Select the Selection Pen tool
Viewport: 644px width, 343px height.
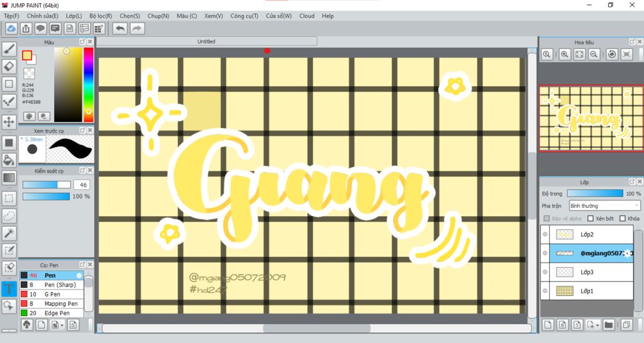[9, 250]
